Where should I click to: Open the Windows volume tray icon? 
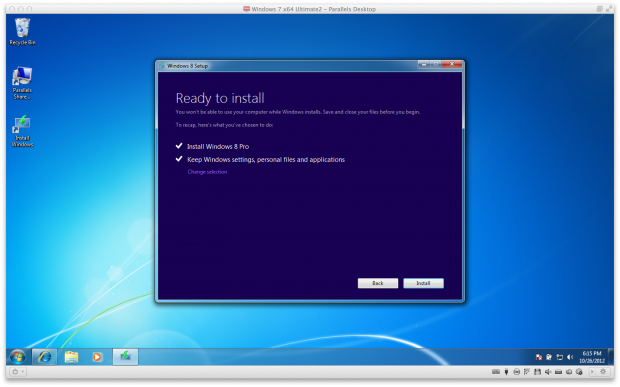click(x=570, y=357)
